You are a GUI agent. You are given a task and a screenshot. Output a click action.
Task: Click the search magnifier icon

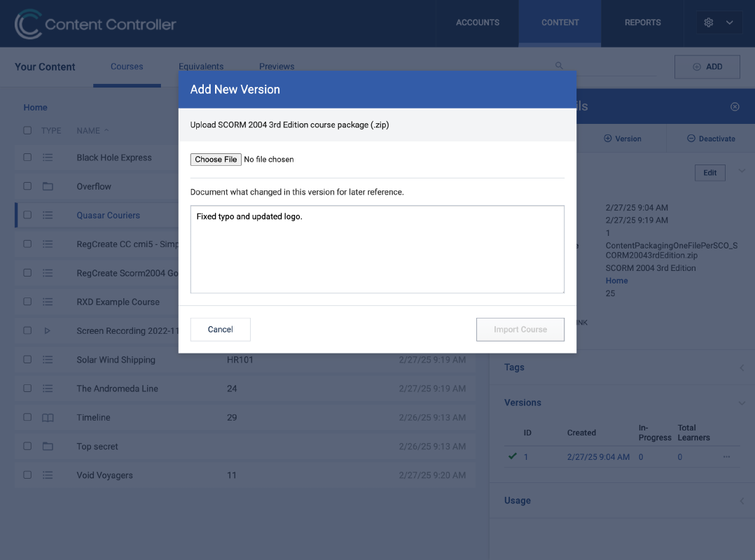(559, 65)
